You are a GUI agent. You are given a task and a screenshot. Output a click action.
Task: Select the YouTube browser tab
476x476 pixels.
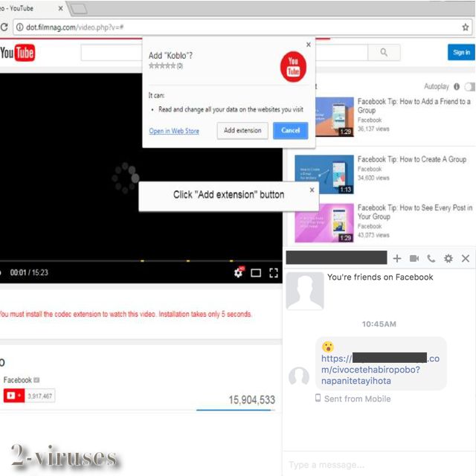click(30, 8)
